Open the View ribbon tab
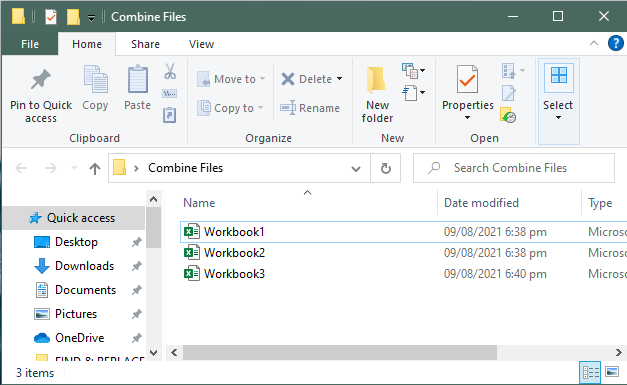Screen dimensions: 627x385 pyautogui.click(x=201, y=44)
